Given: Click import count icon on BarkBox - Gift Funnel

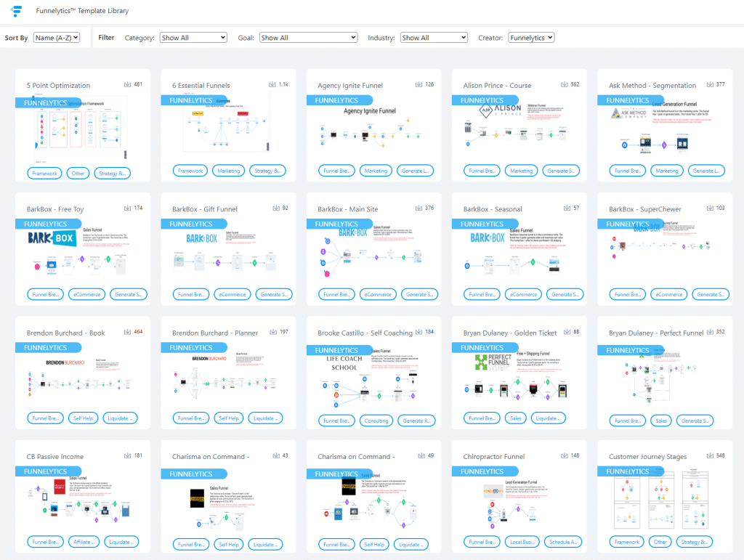Looking at the screenshot, I should (x=276, y=208).
